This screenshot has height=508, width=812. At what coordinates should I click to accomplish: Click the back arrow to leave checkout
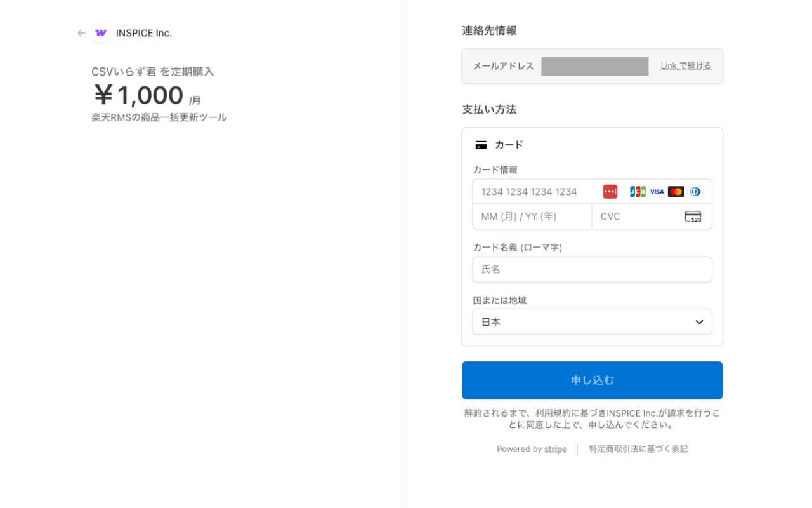[x=81, y=33]
